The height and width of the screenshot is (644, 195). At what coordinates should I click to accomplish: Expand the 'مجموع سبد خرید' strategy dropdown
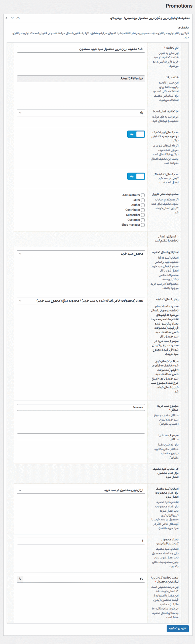(x=81, y=254)
